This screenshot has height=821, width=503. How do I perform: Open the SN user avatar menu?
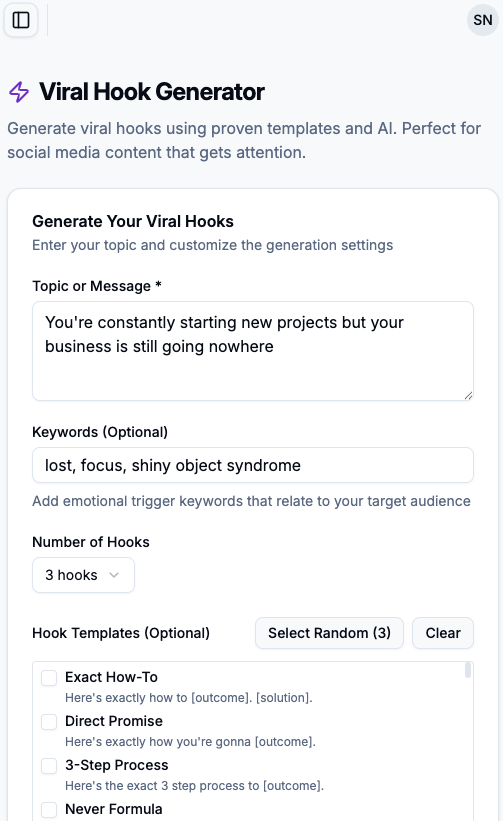[483, 20]
